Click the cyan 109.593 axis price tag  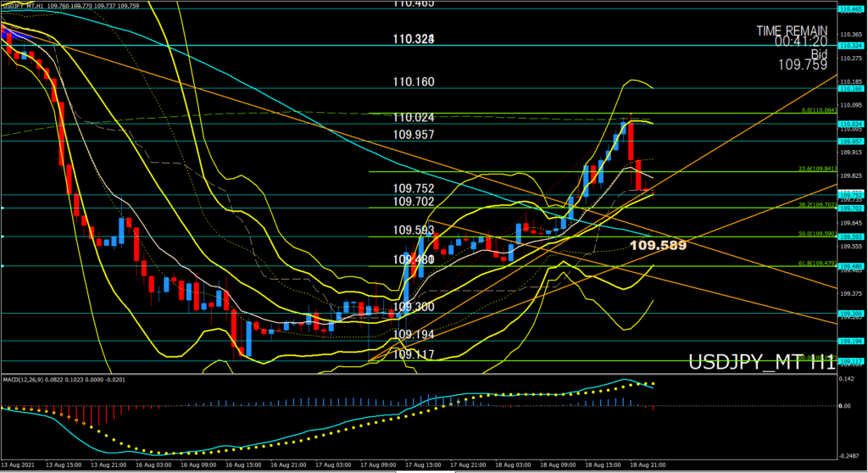pos(851,237)
